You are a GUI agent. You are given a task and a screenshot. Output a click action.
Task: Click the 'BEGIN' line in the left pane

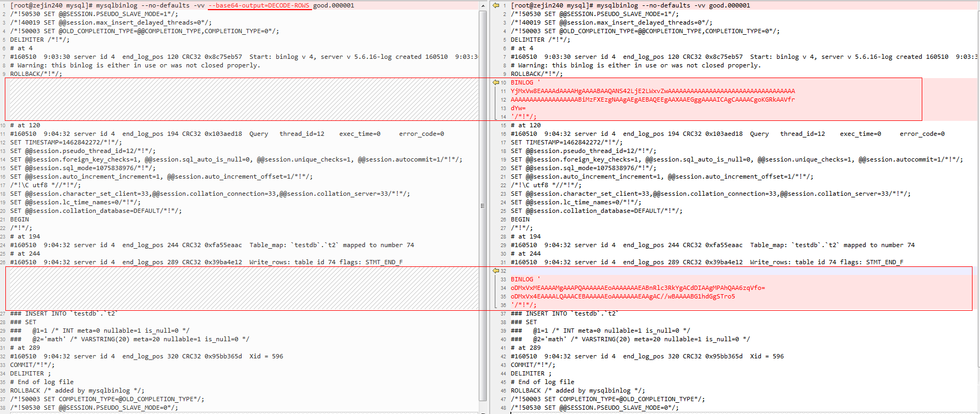[x=20, y=219]
